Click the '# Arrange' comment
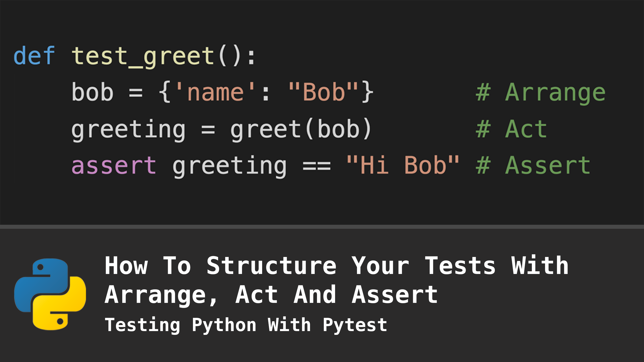Image resolution: width=644 pixels, height=362 pixels. [541, 94]
